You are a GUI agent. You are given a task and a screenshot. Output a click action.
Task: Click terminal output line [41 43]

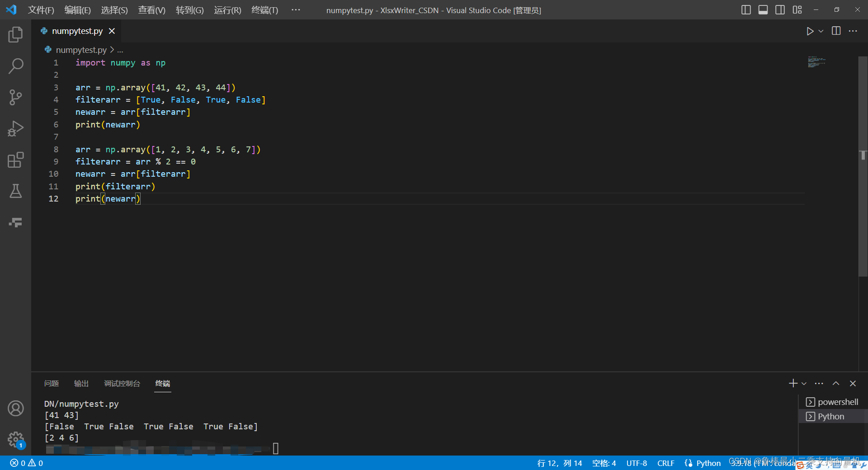61,415
